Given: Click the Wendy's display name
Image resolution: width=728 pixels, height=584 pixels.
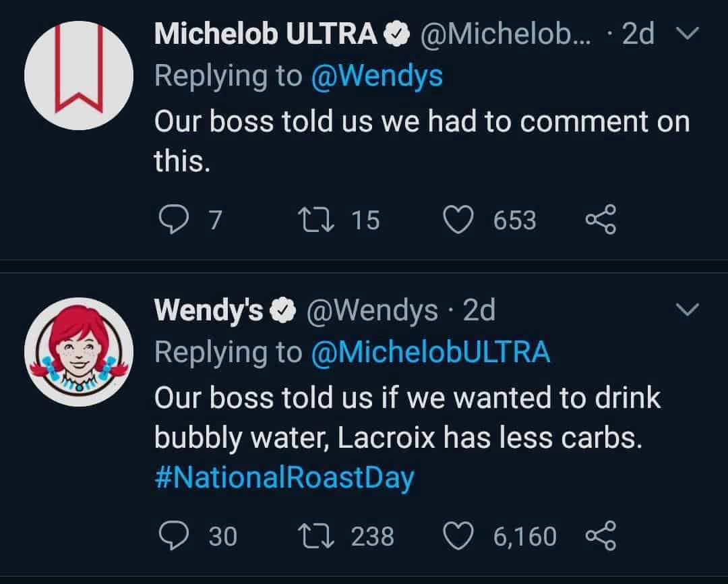Looking at the screenshot, I should pos(209,310).
